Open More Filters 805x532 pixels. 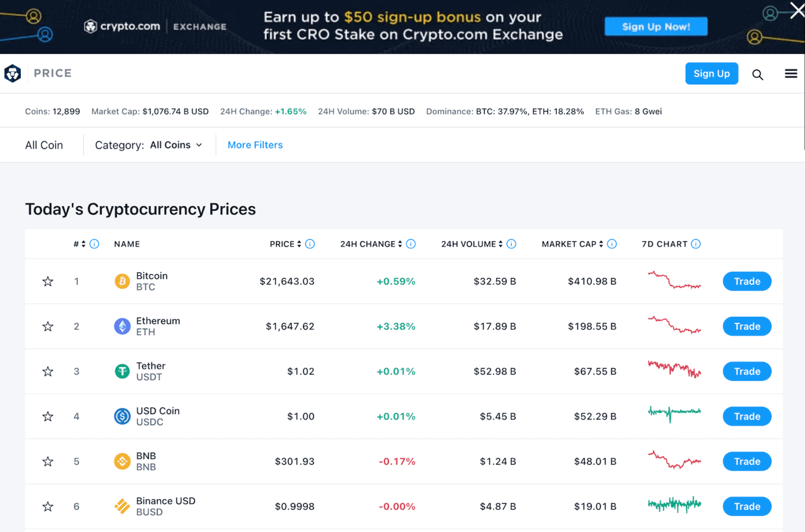[255, 145]
